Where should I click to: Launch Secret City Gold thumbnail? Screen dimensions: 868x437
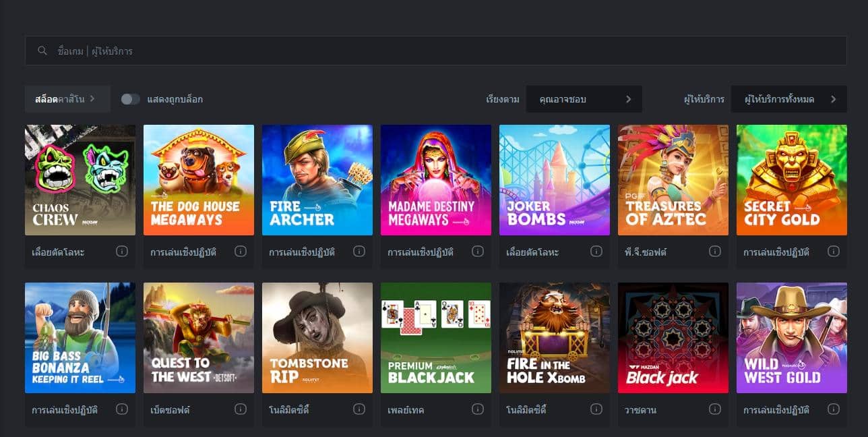pyautogui.click(x=792, y=180)
